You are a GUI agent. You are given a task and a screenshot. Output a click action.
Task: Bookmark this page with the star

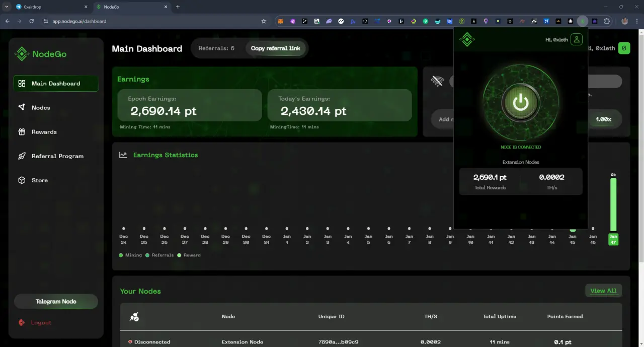click(264, 21)
